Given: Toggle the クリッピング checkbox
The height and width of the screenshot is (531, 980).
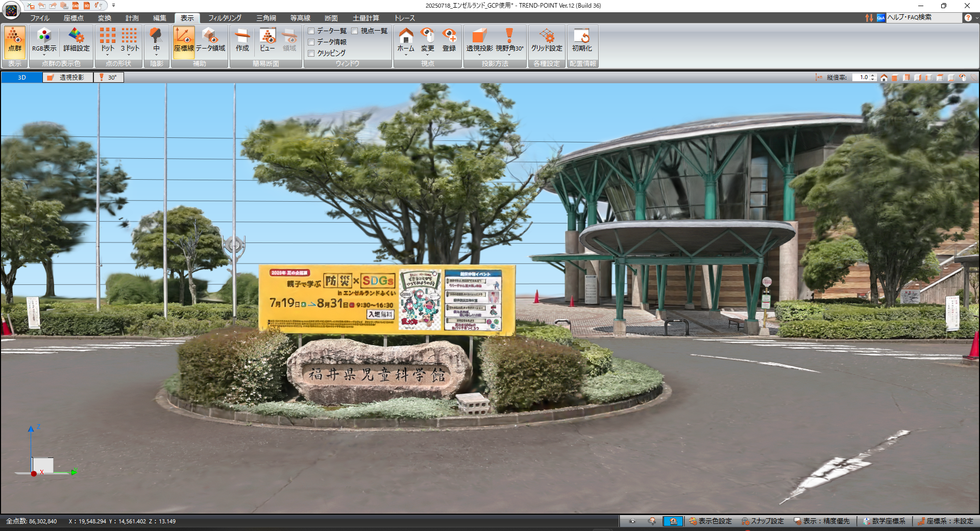Looking at the screenshot, I should coord(311,53).
